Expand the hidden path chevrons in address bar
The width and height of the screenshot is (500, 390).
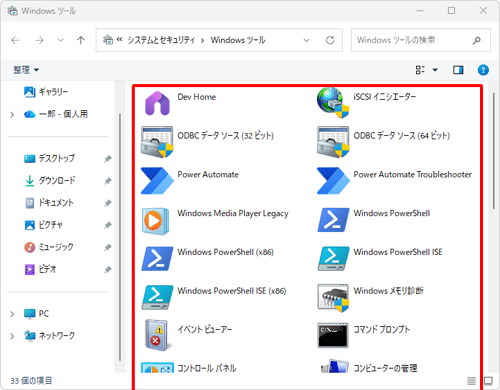tap(119, 40)
